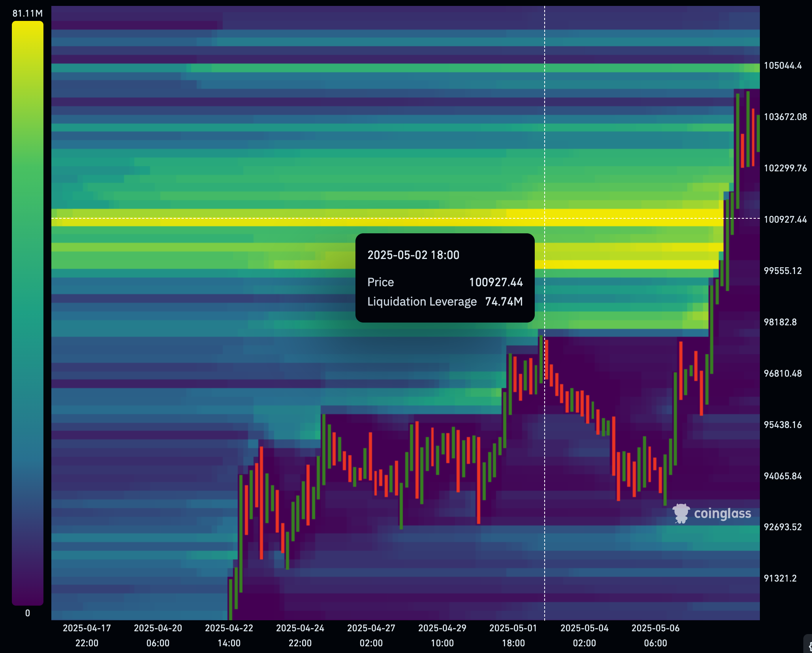The image size is (812, 653).
Task: Click the 2025-04-22 14:00 time label
Action: [229, 635]
